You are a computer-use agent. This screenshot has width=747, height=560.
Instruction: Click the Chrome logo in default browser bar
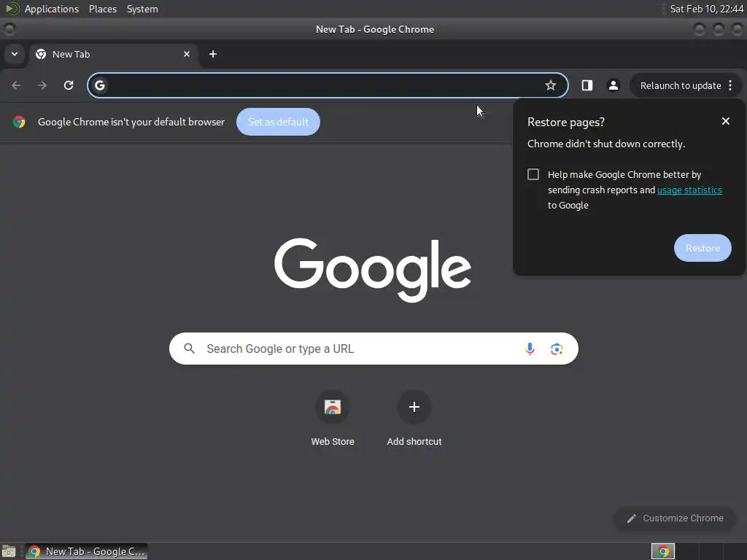coord(19,122)
